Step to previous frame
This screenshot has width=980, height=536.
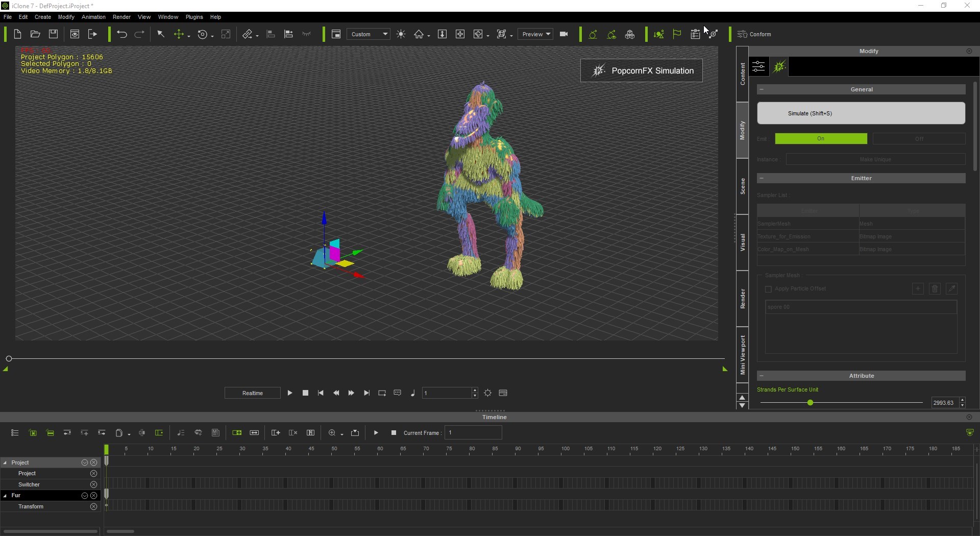(x=336, y=393)
